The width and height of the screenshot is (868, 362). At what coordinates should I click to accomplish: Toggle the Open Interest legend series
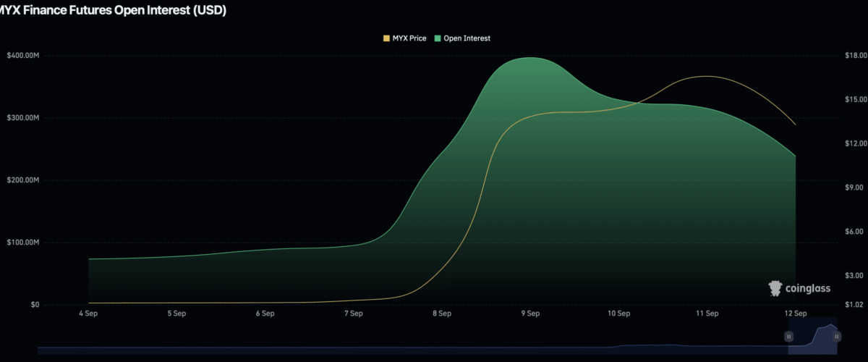(467, 38)
